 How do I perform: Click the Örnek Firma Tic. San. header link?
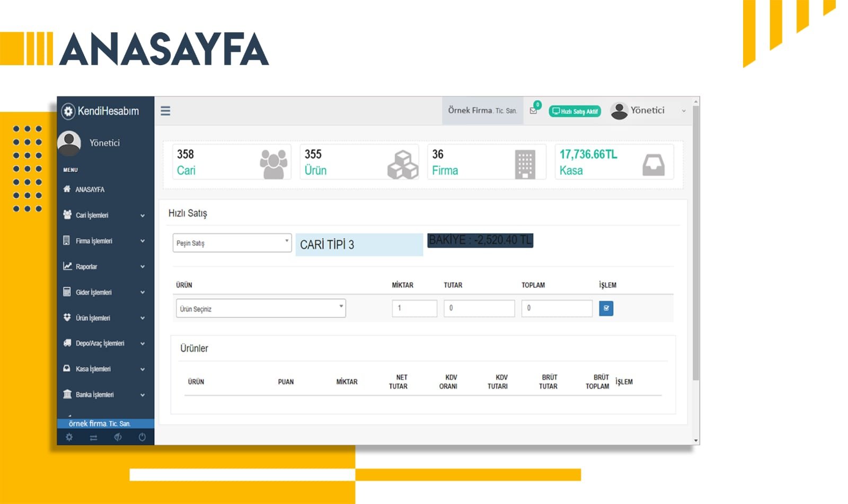coord(482,110)
